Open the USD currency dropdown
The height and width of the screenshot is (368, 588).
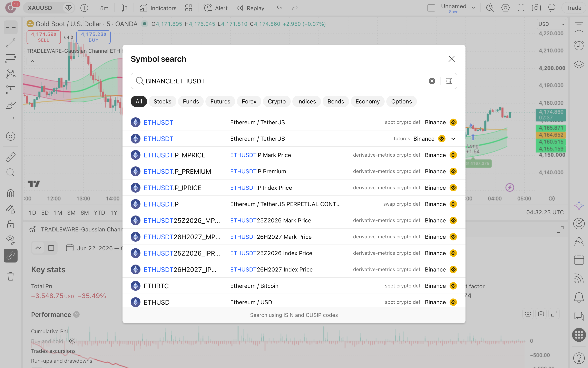pyautogui.click(x=551, y=24)
